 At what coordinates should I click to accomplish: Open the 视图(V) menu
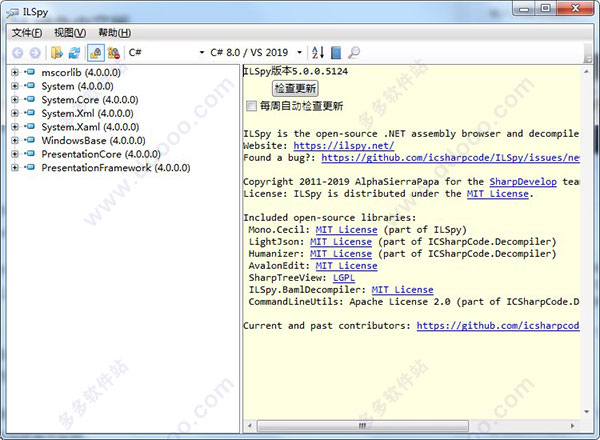[x=70, y=33]
